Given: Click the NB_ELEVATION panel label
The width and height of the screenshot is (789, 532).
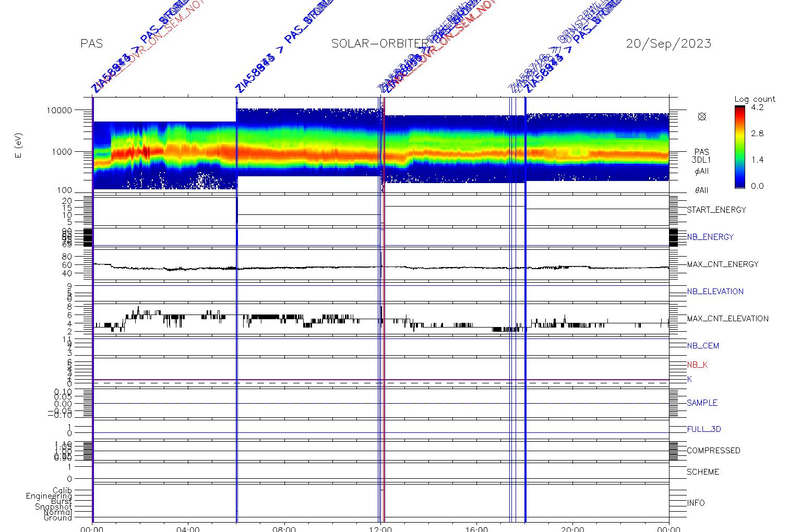Looking at the screenshot, I should click(x=715, y=291).
